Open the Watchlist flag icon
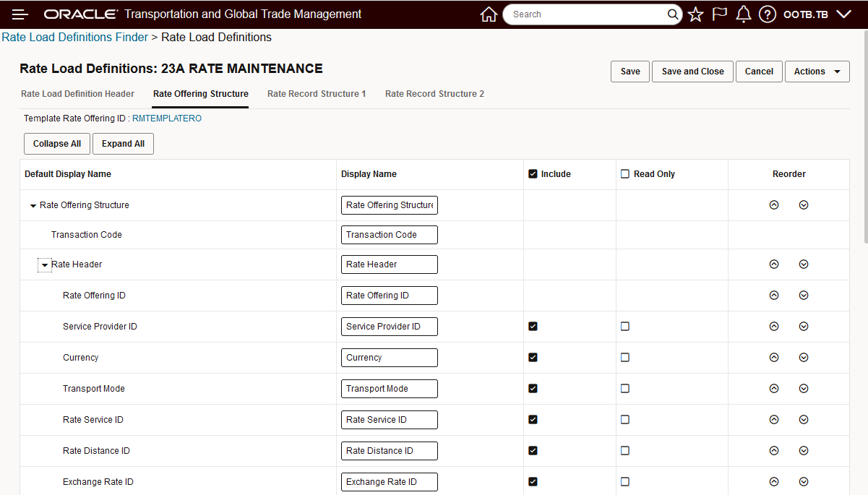This screenshot has width=868, height=495. tap(719, 14)
